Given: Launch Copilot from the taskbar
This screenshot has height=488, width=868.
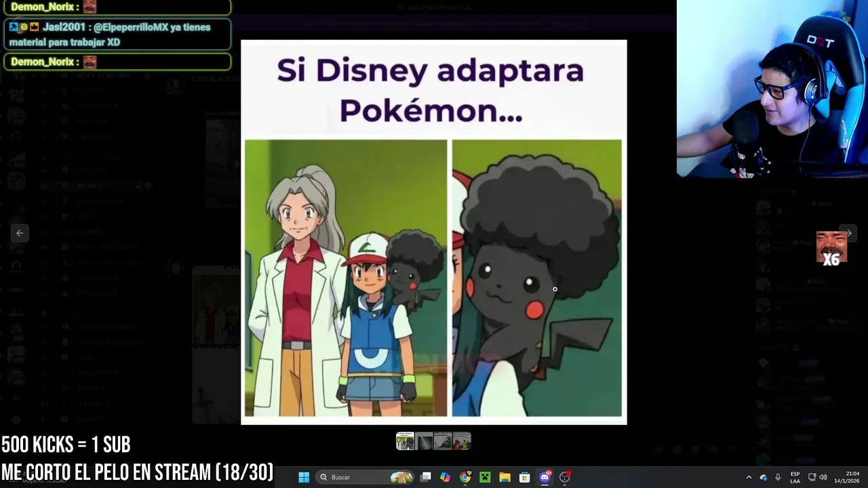Looking at the screenshot, I should coord(445,477).
